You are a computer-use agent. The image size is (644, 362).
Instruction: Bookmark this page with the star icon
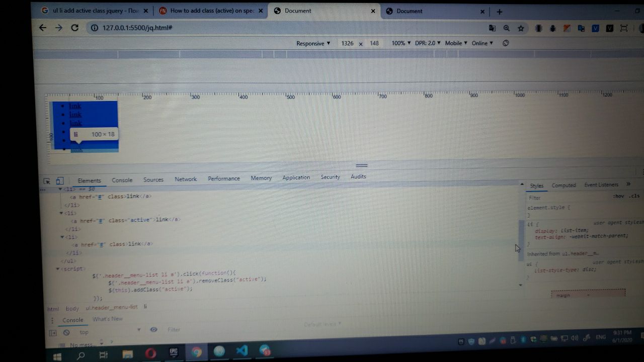(521, 29)
